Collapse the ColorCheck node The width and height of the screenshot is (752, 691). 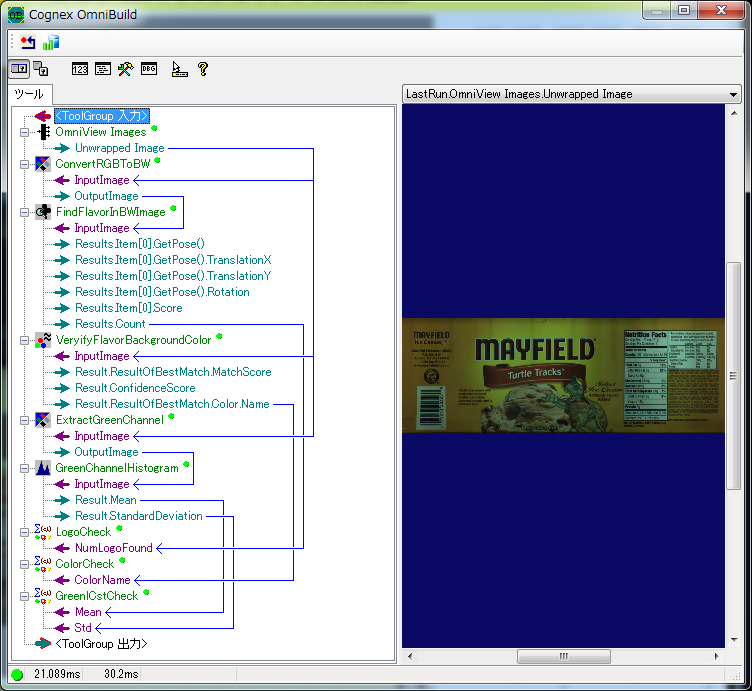click(24, 564)
